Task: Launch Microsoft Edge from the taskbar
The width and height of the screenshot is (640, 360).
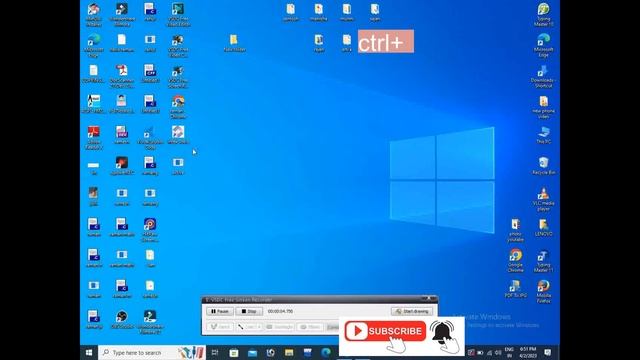Action: coord(326,352)
